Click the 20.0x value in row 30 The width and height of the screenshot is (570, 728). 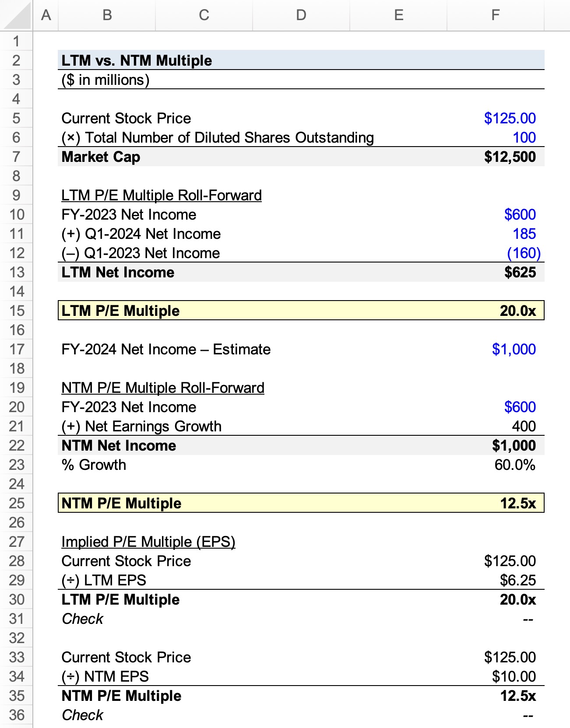pyautogui.click(x=518, y=599)
